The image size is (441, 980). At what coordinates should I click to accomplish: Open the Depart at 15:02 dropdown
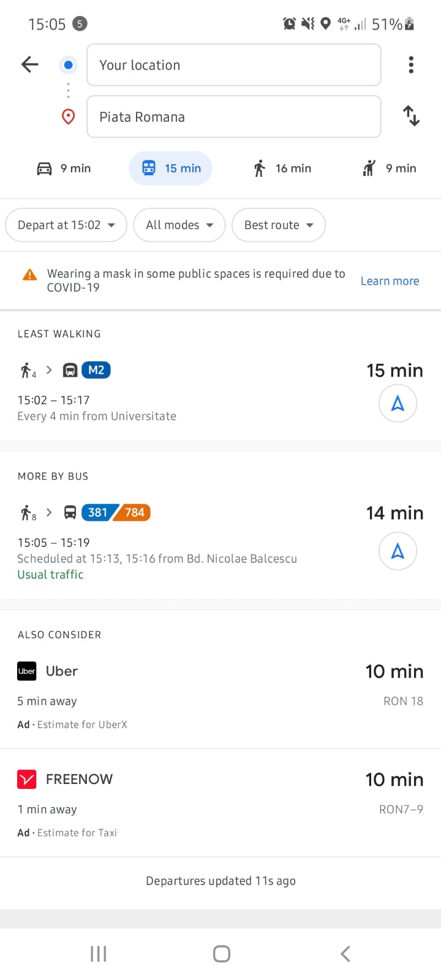(66, 225)
